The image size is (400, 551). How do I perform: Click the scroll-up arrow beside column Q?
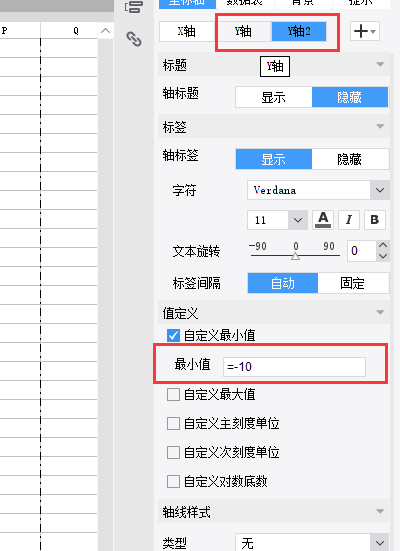coord(105,31)
